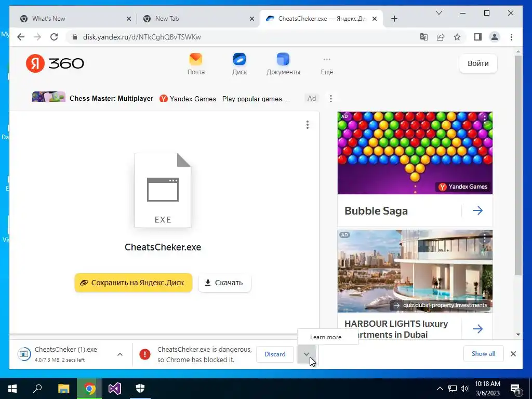Open Документы service icon
Viewport: 532px width, 399px height.
[283, 64]
